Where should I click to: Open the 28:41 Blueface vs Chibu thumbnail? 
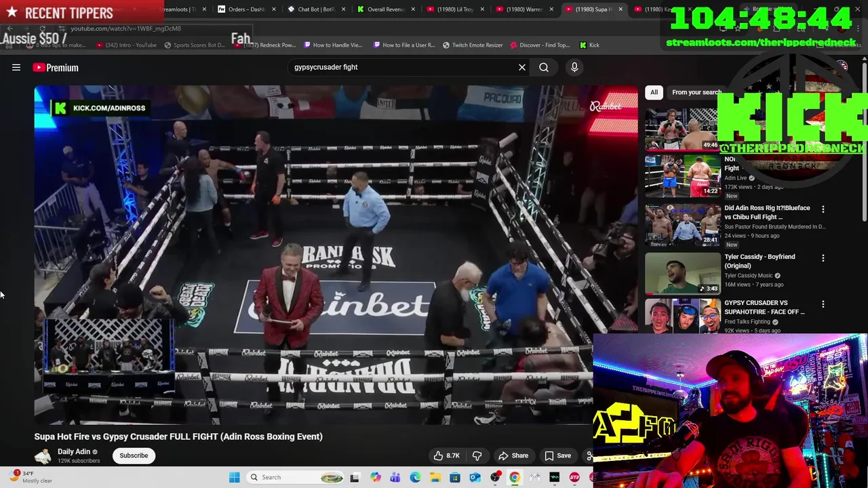(682, 224)
